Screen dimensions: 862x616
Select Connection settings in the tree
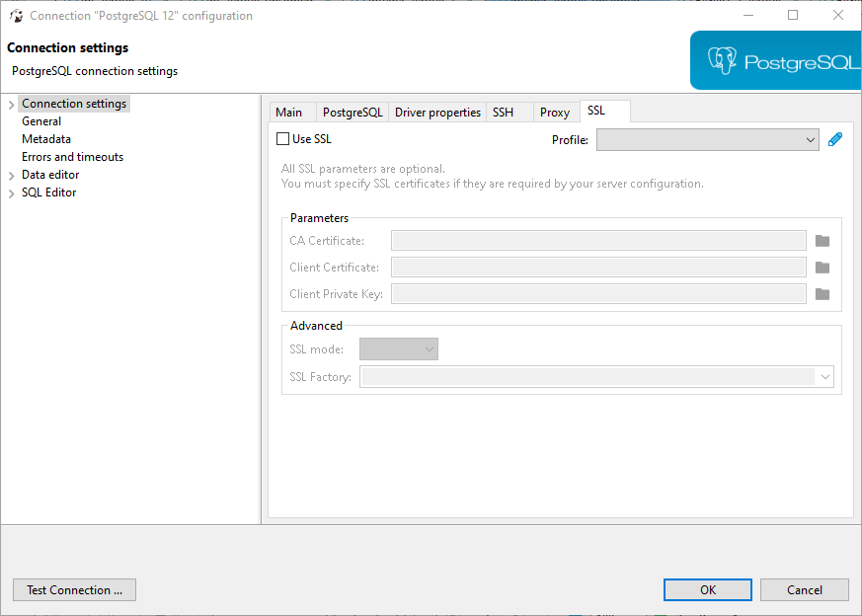(74, 104)
